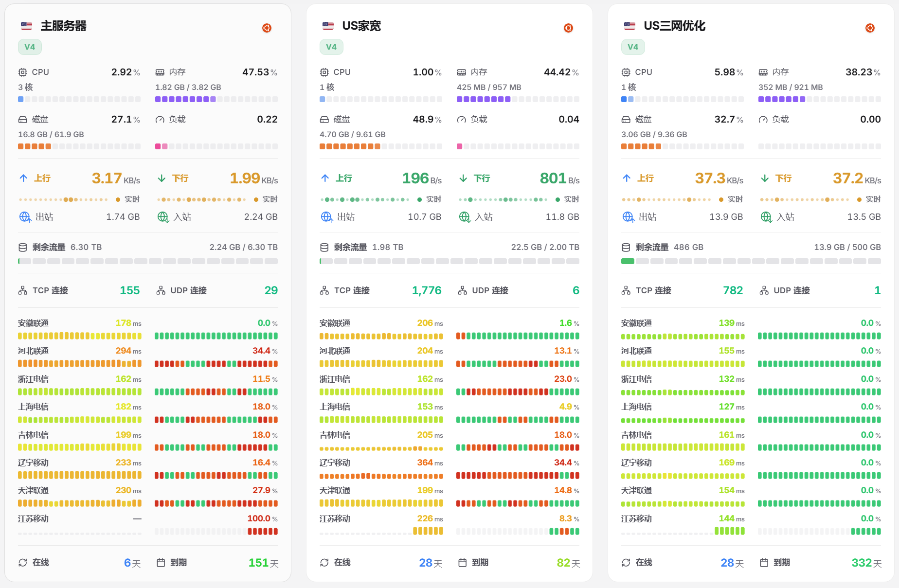Click the 151天 expiry value in 主服务器
899x588 pixels.
pyautogui.click(x=264, y=563)
